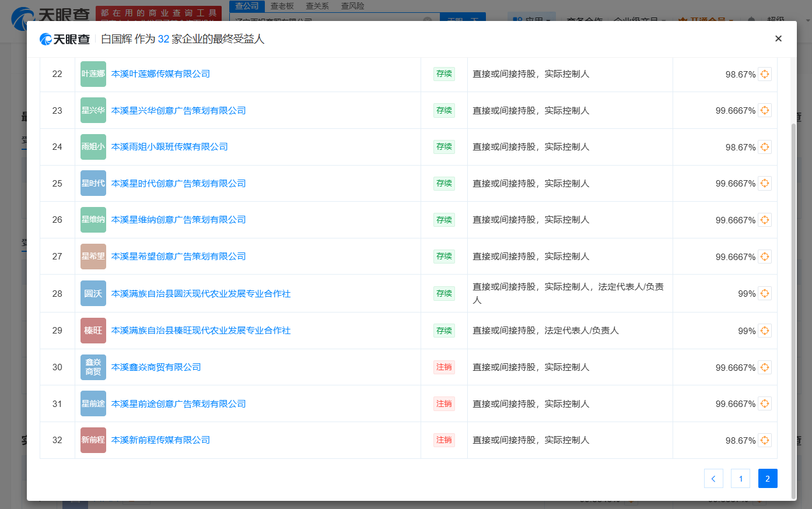Click the 星前途 company logo

(x=93, y=403)
